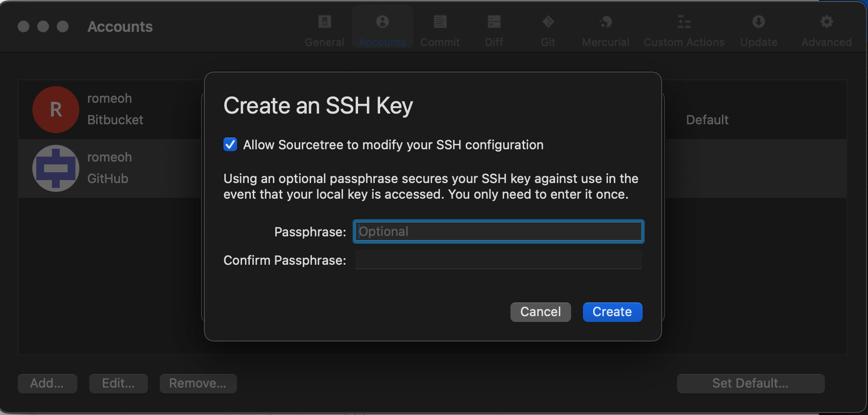
Task: Open the Advanced preferences gear icon
Action: pos(826,22)
